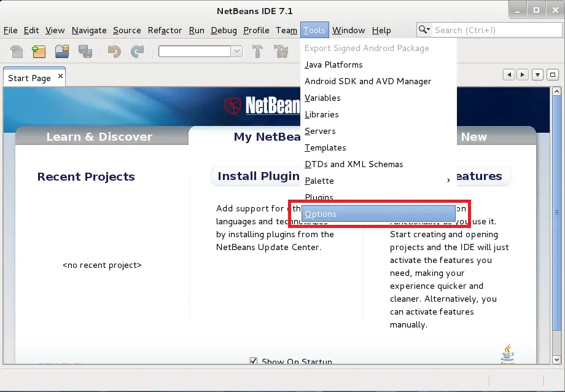Open the Team menu
The width and height of the screenshot is (565, 392).
(x=286, y=30)
